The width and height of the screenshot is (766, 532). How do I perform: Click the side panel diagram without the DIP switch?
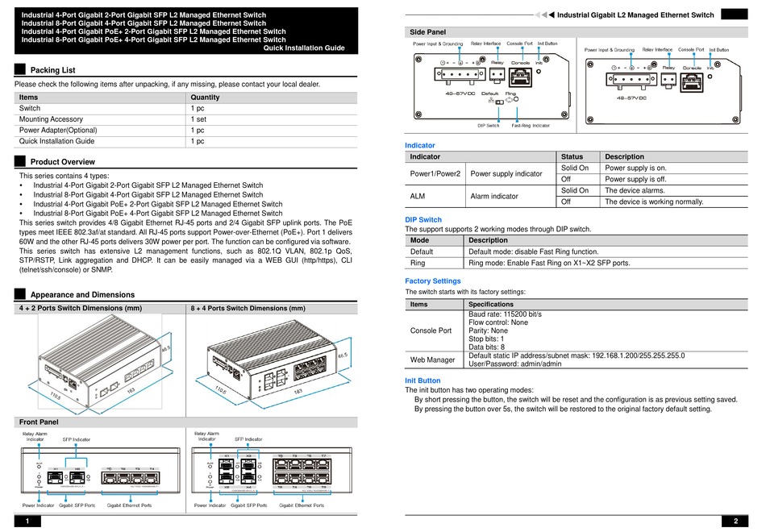pyautogui.click(x=663, y=86)
